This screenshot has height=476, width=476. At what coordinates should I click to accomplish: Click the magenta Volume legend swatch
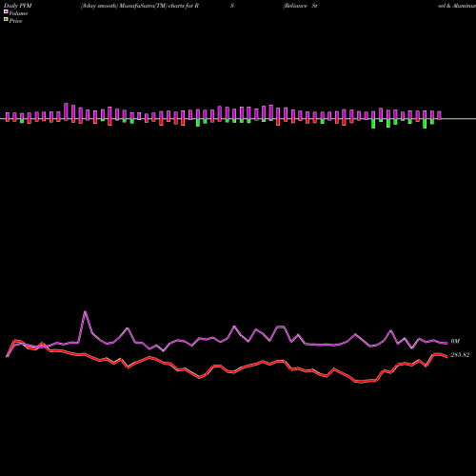coord(6,11)
